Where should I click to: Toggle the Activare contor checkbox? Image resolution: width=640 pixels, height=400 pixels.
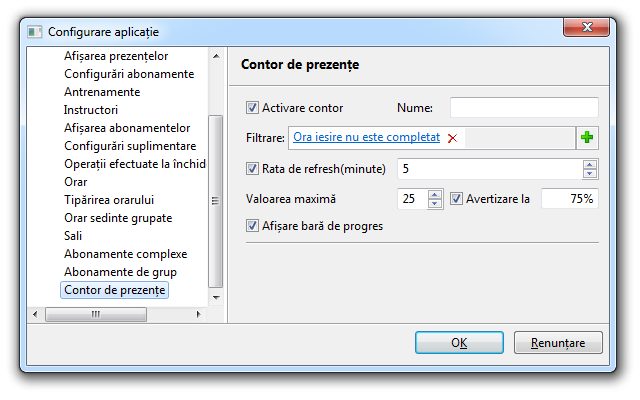coord(252,107)
